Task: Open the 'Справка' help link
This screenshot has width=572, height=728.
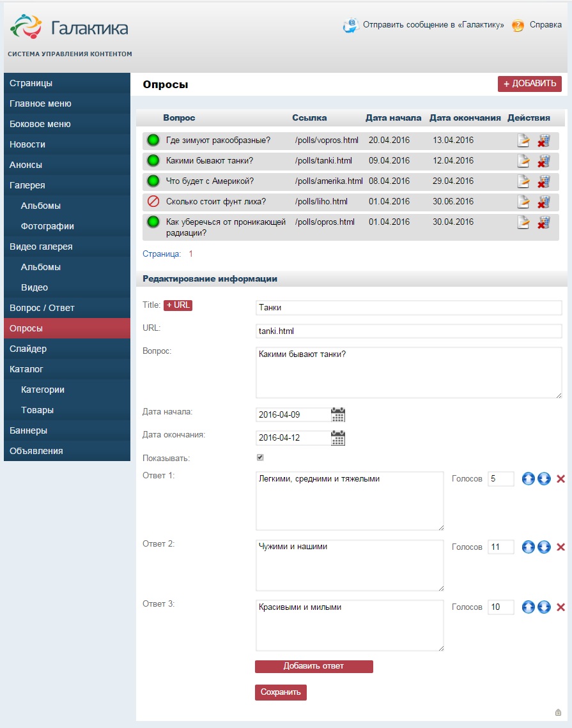Action: (546, 25)
